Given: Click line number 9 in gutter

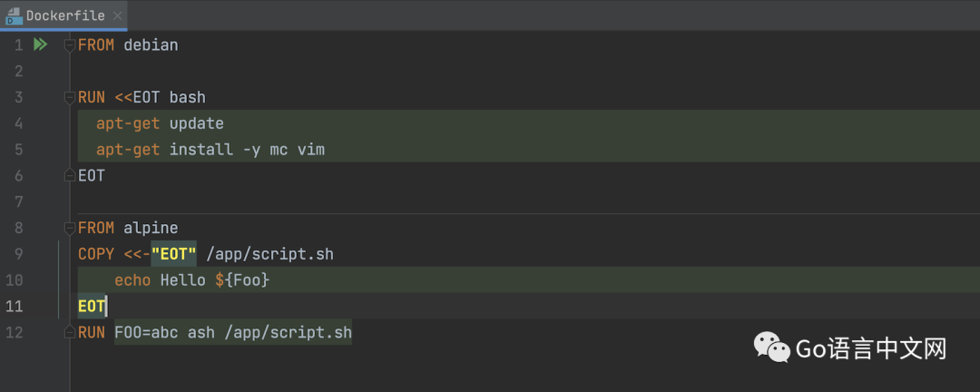Looking at the screenshot, I should tap(18, 254).
